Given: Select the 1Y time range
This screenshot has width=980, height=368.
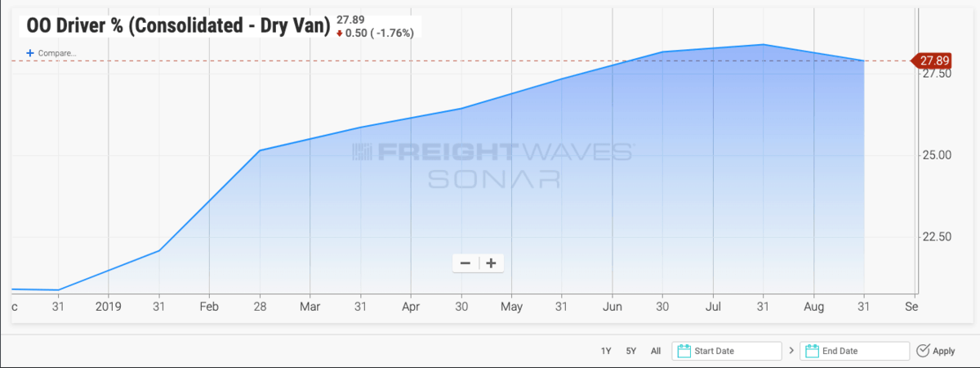Looking at the screenshot, I should 606,351.
